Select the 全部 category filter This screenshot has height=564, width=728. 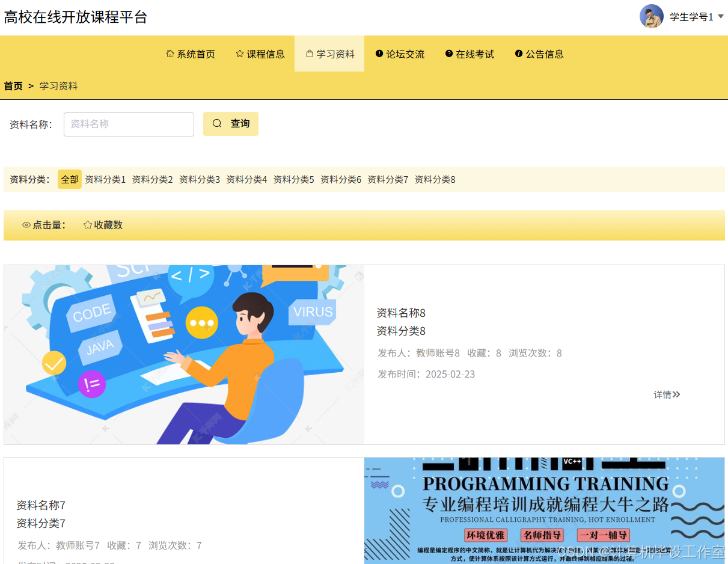click(x=70, y=179)
